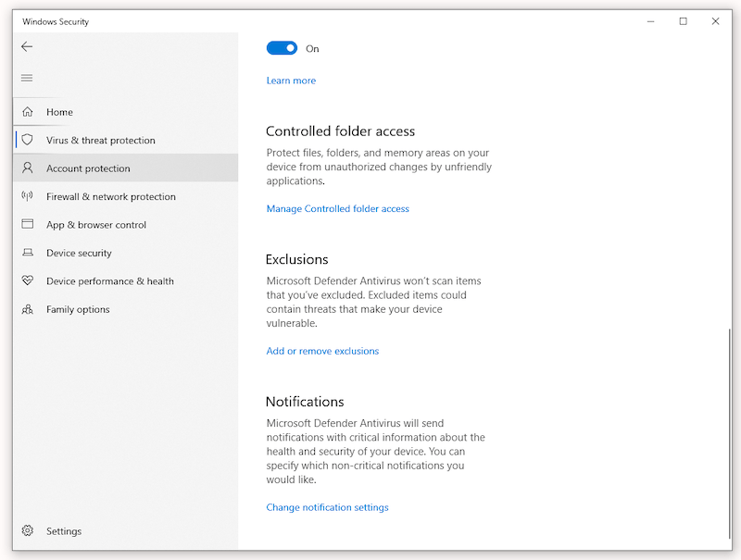Click the back arrow icon
Viewport: 741px width, 560px height.
[x=27, y=46]
